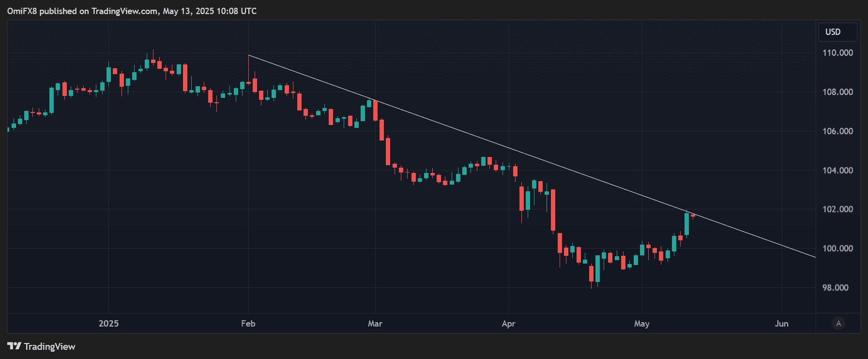The width and height of the screenshot is (868, 359).
Task: Click the 100.000 price label
Action: [838, 249]
